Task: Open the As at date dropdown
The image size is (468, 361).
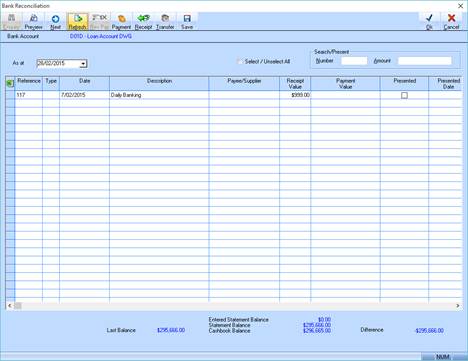Action: [x=83, y=63]
